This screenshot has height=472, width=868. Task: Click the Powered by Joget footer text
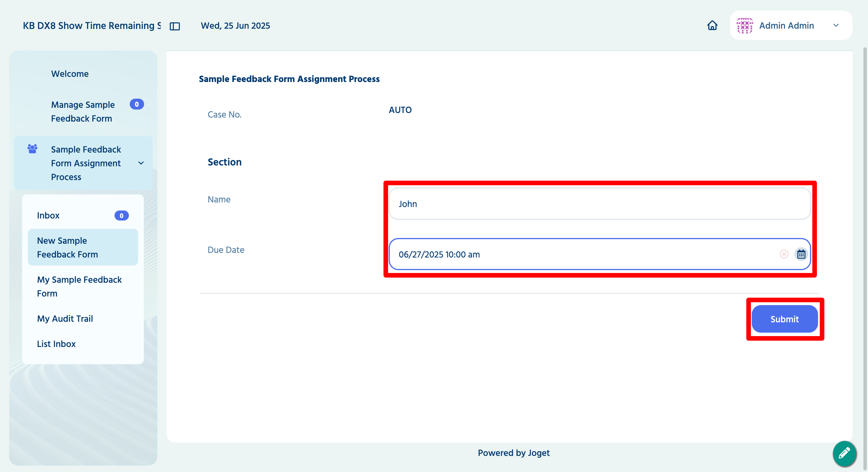(x=514, y=453)
